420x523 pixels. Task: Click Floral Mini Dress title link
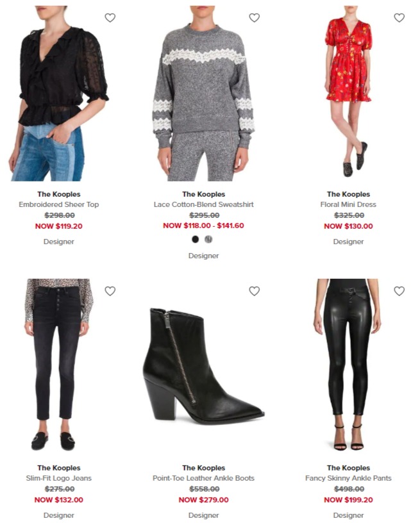(x=348, y=204)
